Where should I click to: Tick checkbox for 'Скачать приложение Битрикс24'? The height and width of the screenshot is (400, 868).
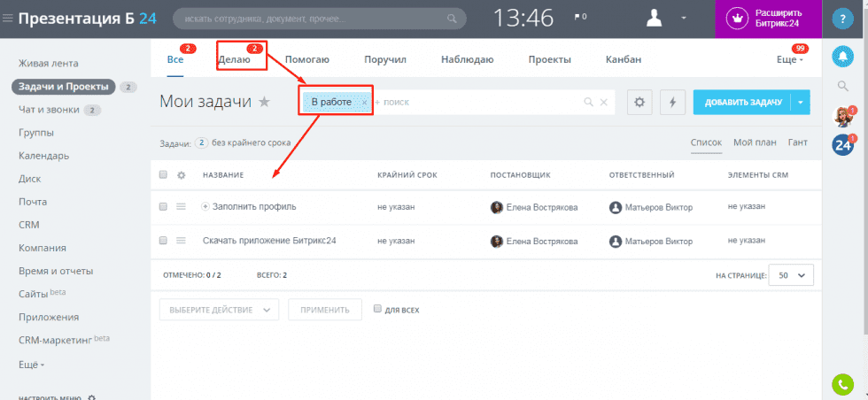click(163, 241)
